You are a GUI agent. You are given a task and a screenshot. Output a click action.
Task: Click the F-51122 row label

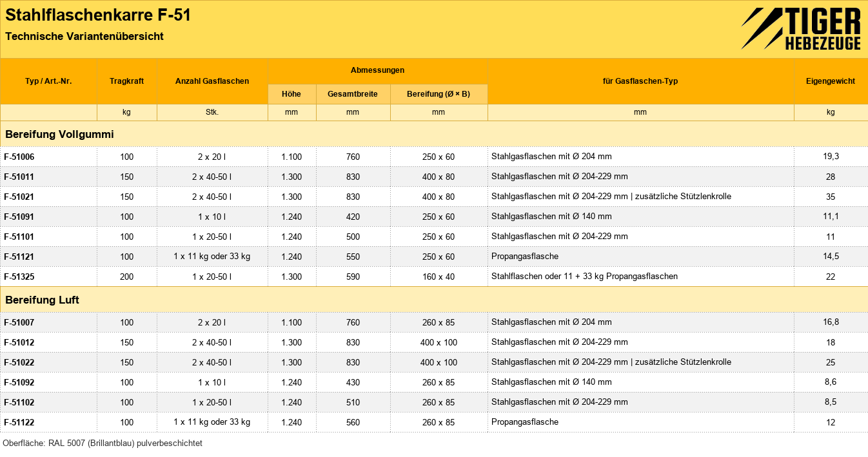coord(19,422)
